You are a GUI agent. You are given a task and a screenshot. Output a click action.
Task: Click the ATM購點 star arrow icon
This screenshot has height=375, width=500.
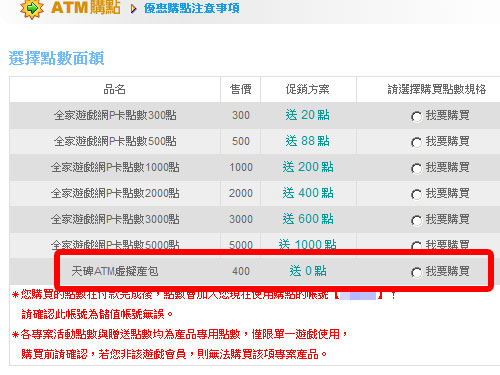(x=32, y=9)
